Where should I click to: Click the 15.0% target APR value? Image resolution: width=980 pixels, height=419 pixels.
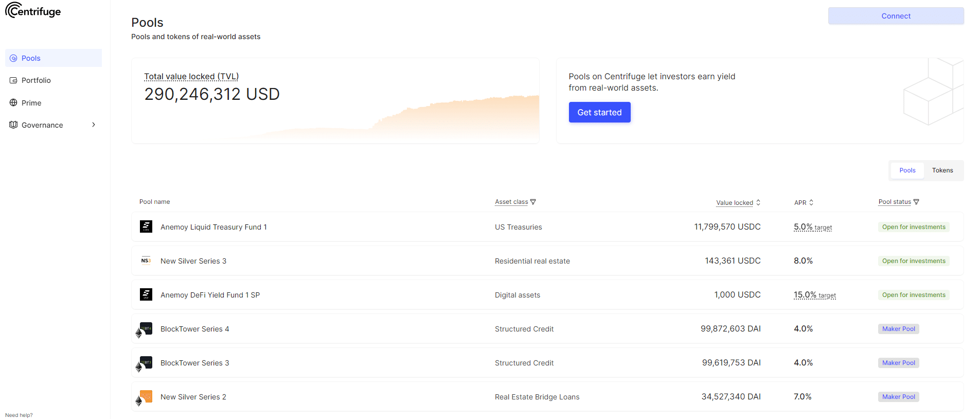(x=815, y=295)
